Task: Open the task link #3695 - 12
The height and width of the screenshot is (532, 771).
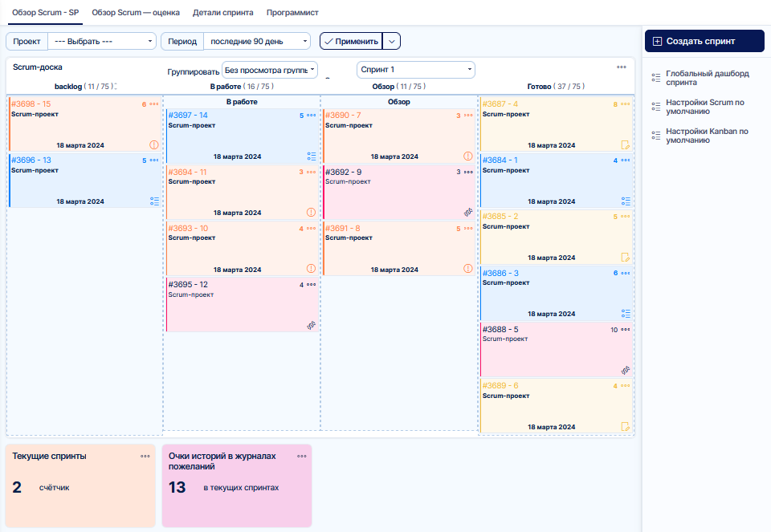Action: 188,284
